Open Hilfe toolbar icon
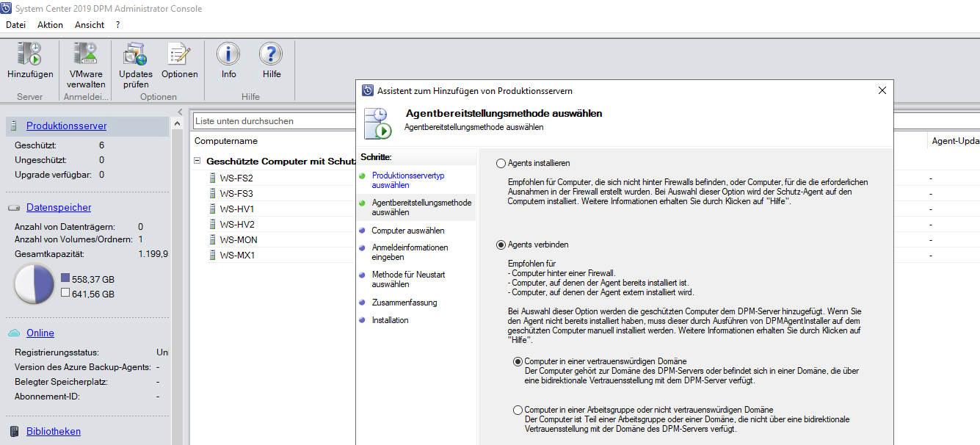This screenshot has height=445, width=980. pyautogui.click(x=272, y=54)
